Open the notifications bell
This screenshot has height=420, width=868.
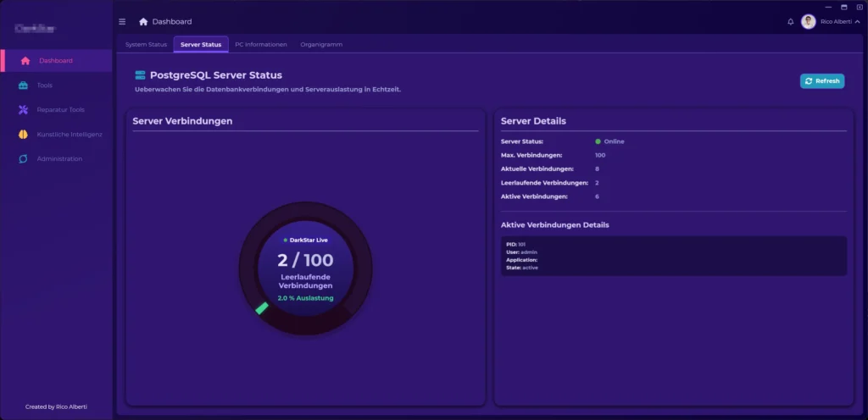point(791,21)
